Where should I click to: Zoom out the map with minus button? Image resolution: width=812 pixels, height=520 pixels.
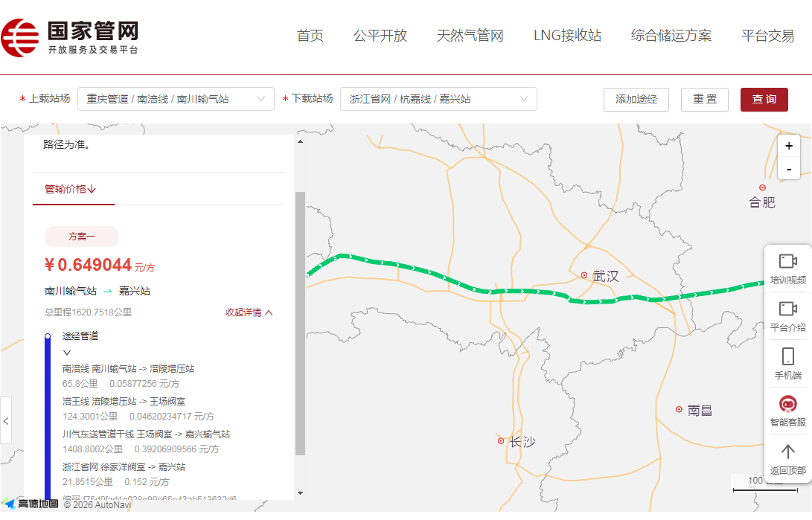[x=788, y=169]
